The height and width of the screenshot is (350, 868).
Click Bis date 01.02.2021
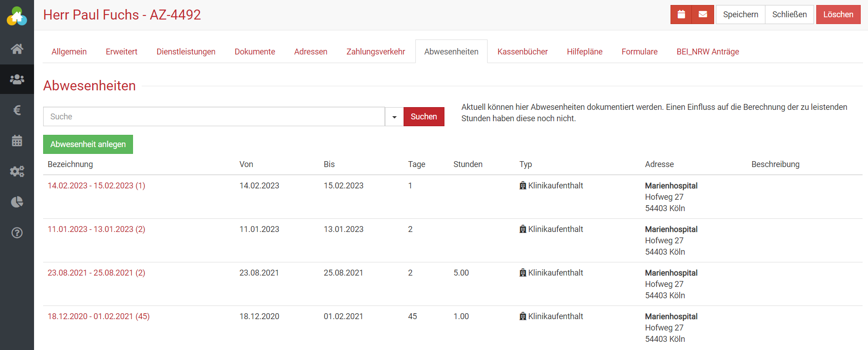[x=343, y=316]
